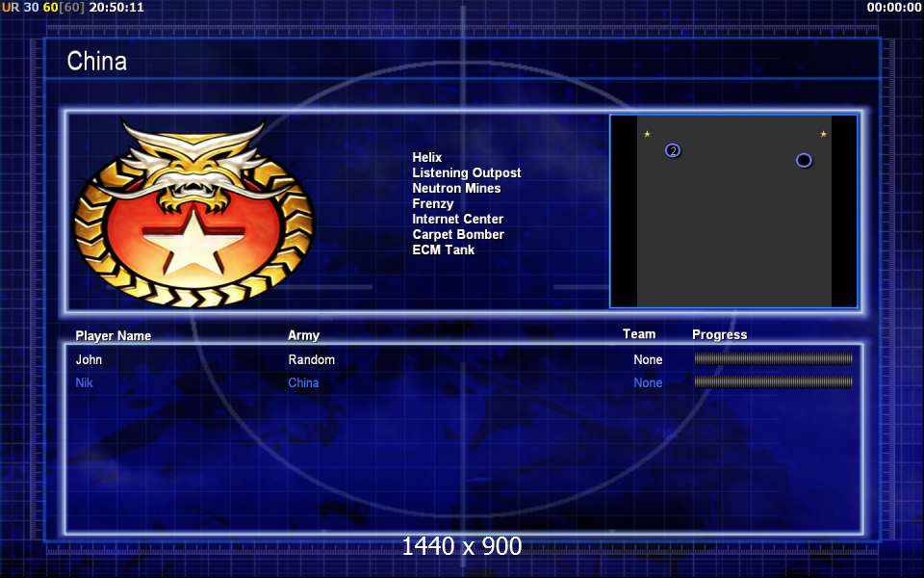Select player name John
The height and width of the screenshot is (578, 924).
tap(89, 359)
